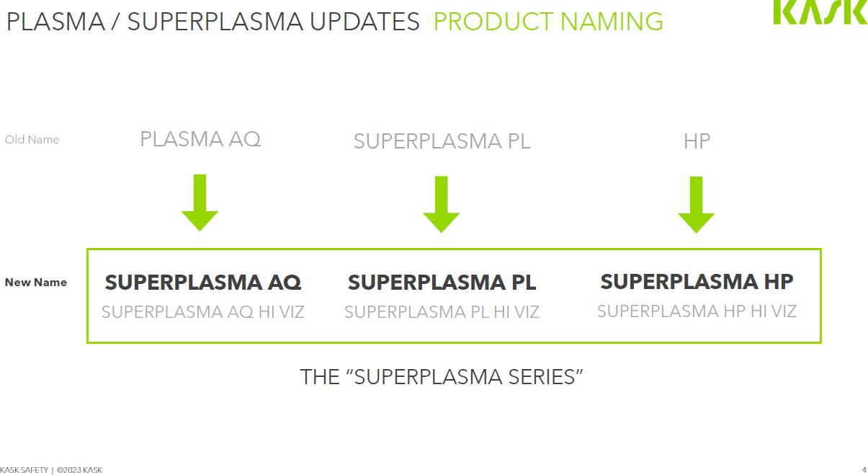
Task: Click the bold 'SUPERPLASMA PL' new name
Action: click(442, 283)
